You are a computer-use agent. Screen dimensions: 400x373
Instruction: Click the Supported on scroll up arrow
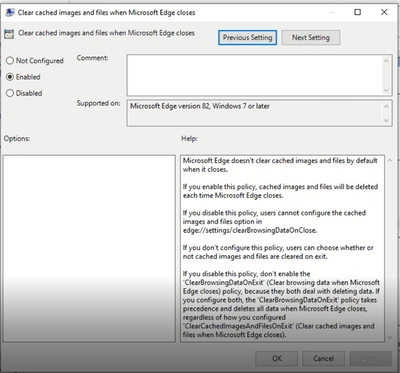386,106
